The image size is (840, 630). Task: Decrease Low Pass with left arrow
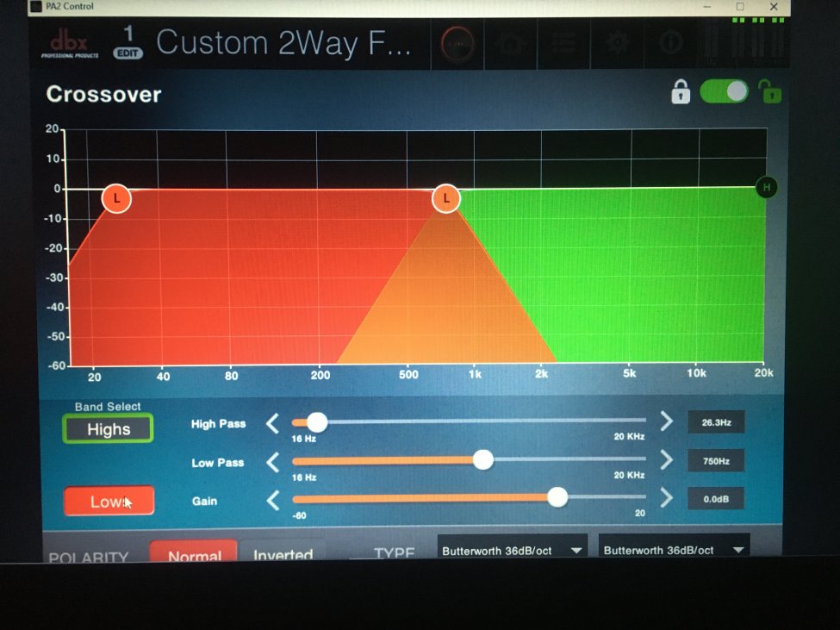(x=273, y=462)
